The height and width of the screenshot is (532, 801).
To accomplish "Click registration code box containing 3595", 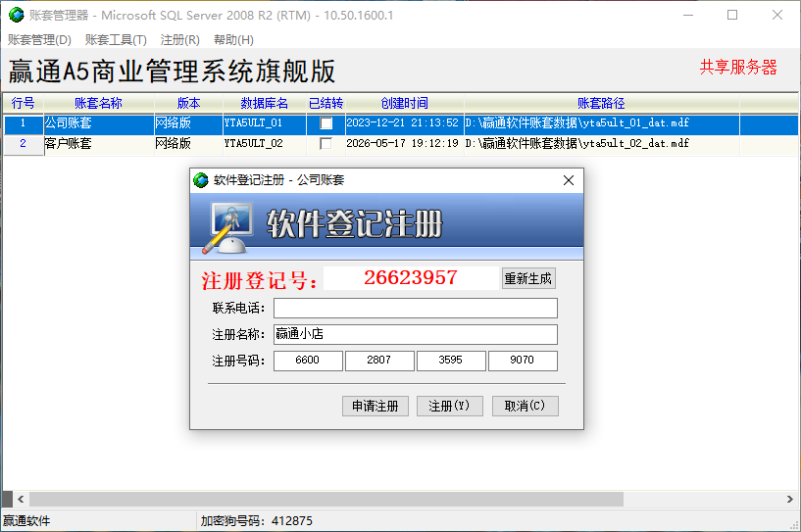I will [451, 361].
